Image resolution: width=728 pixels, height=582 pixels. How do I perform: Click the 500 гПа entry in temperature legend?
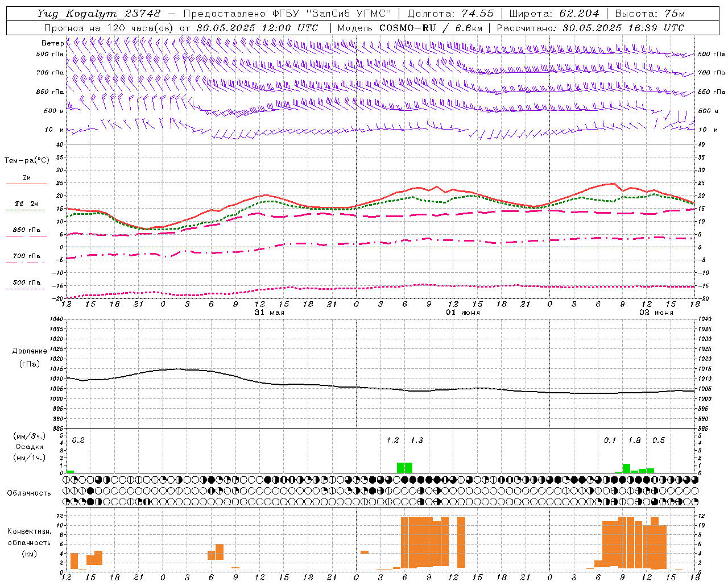27,282
